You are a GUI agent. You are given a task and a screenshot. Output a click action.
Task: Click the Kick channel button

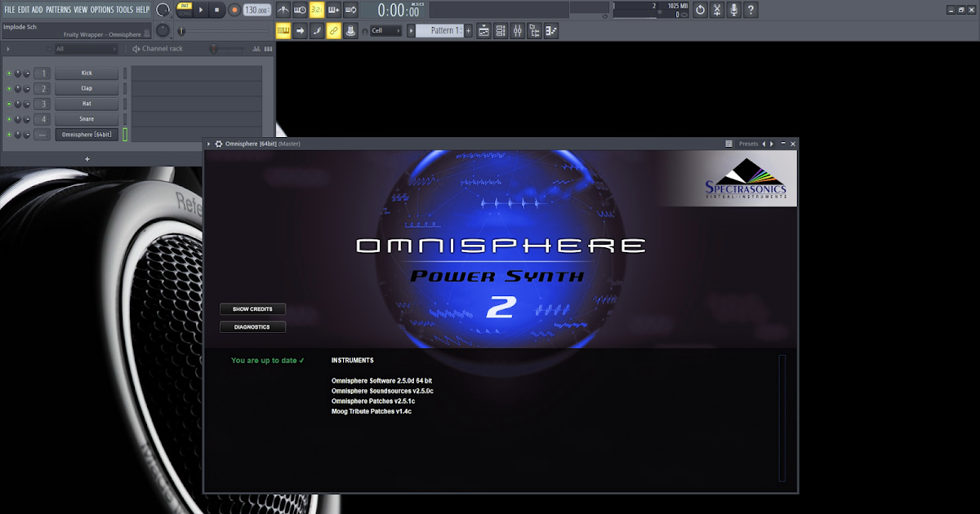tap(87, 73)
